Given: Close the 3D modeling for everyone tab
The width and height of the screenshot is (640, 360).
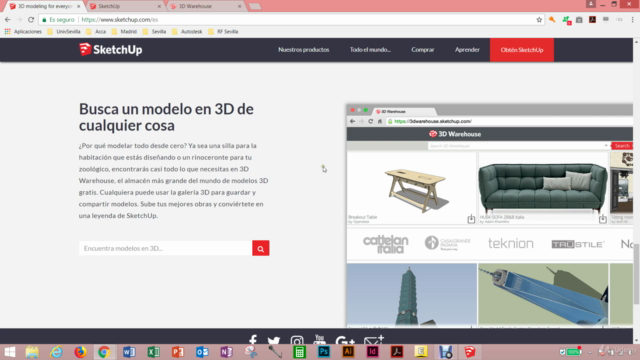Looking at the screenshot, I should (79, 6).
